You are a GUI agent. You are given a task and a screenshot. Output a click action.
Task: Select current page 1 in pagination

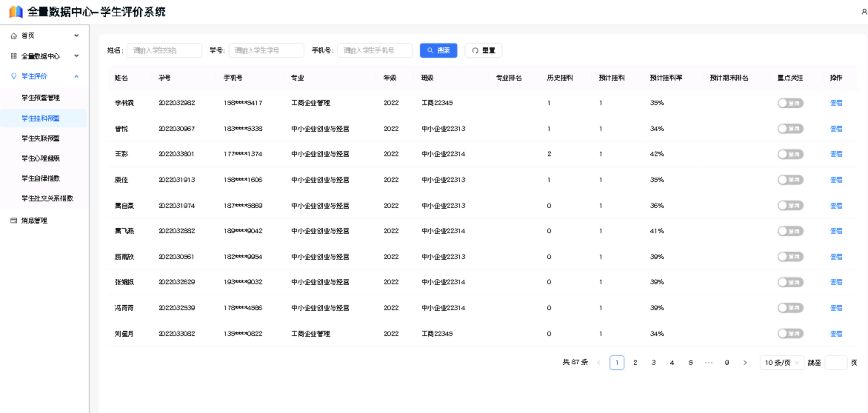[x=617, y=363]
